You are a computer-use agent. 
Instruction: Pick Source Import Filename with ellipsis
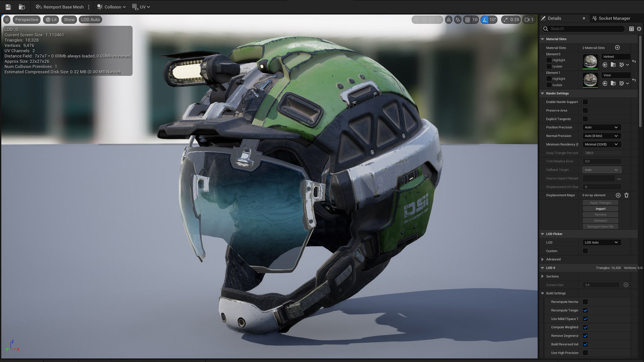(619, 179)
